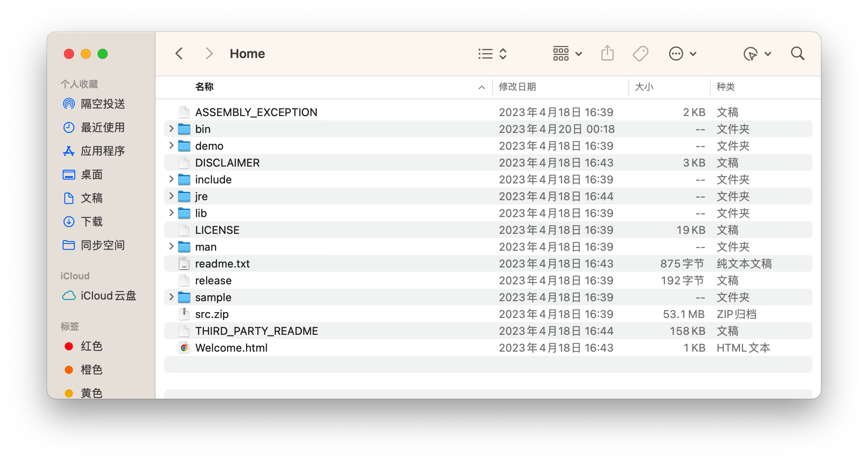Expand the jre folder

click(x=171, y=196)
